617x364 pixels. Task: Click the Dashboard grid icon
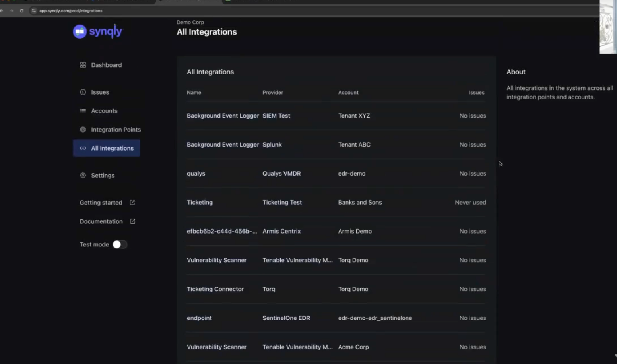coord(83,65)
